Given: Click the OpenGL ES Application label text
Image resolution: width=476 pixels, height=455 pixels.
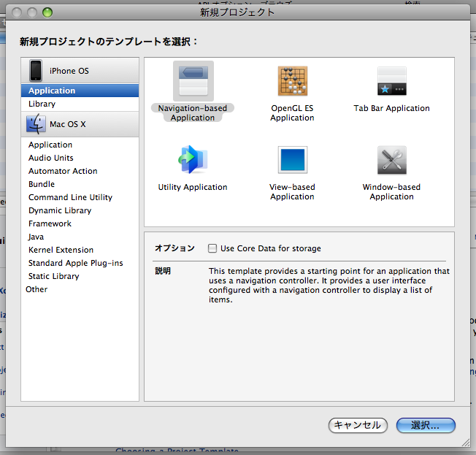Looking at the screenshot, I should [292, 113].
